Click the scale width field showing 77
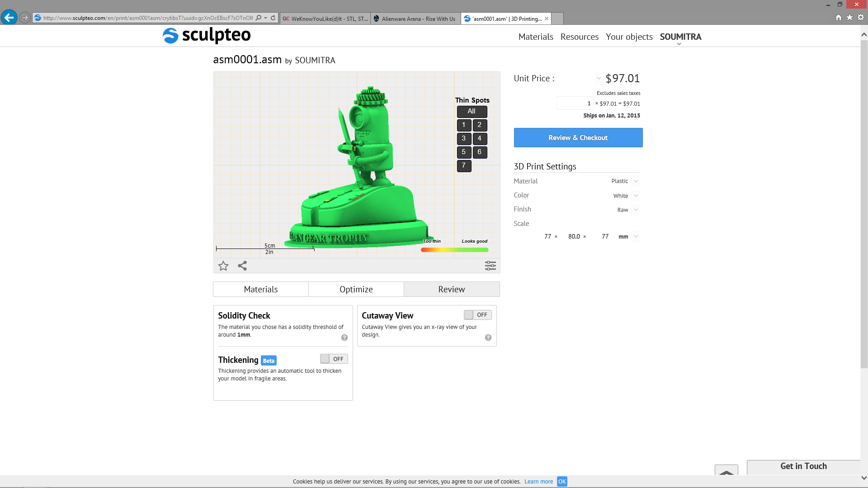Screen dimensions: 868x488 (547, 236)
